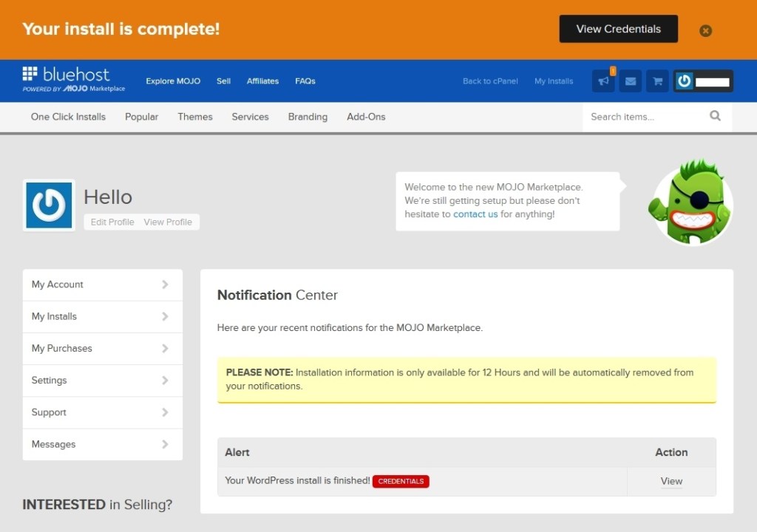Click the bluehost logo

74,80
